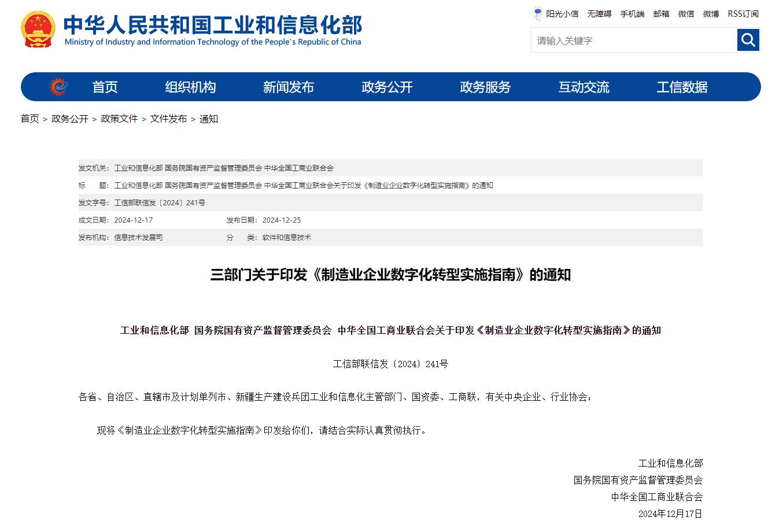Click the Chinese ministry title 中华人民共和国工业和信息化部
Viewport: 779px width, 532px height.
[213, 24]
